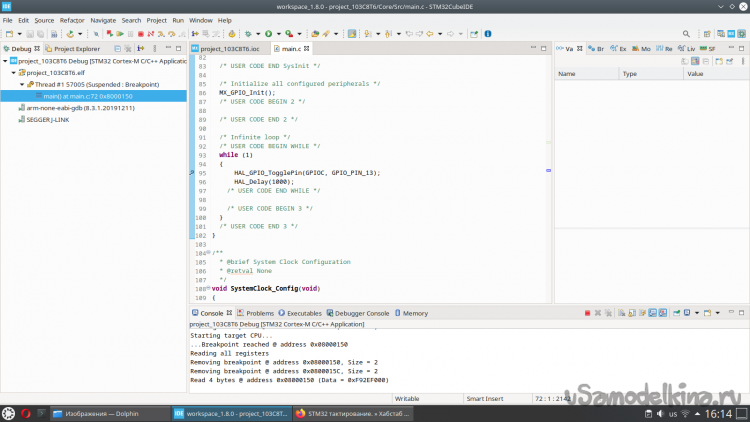
Task: Open the Refactor menu
Action: [72, 20]
